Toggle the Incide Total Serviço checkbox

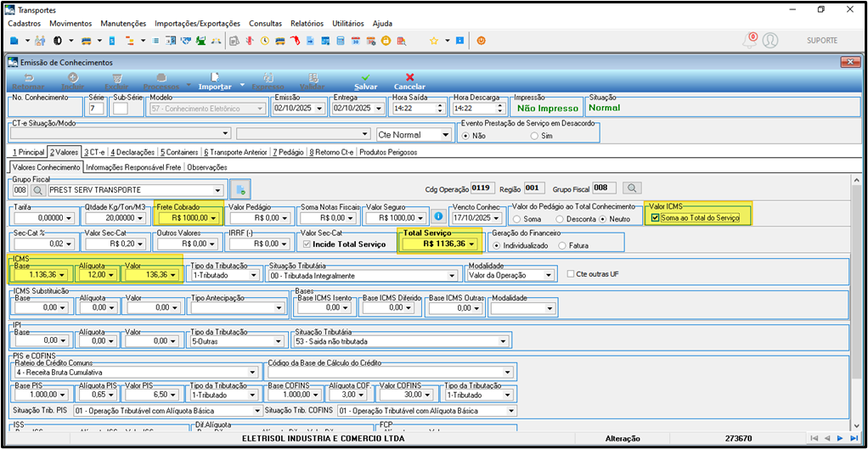(x=307, y=244)
